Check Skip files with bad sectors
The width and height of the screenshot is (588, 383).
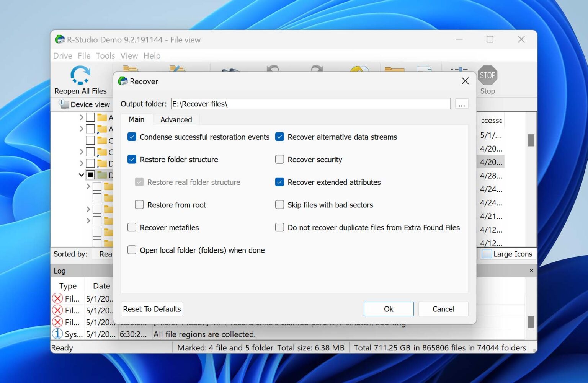pos(279,205)
